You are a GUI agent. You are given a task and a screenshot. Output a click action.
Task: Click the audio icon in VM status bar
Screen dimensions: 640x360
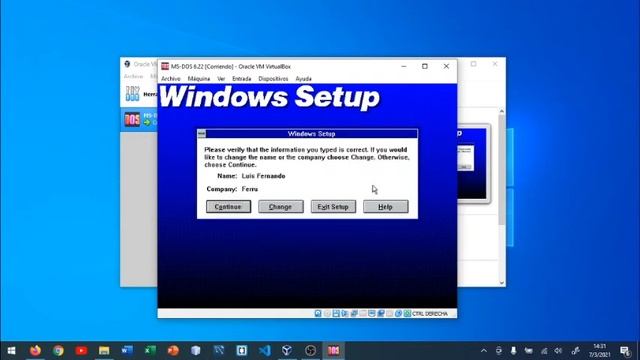[x=345, y=313]
